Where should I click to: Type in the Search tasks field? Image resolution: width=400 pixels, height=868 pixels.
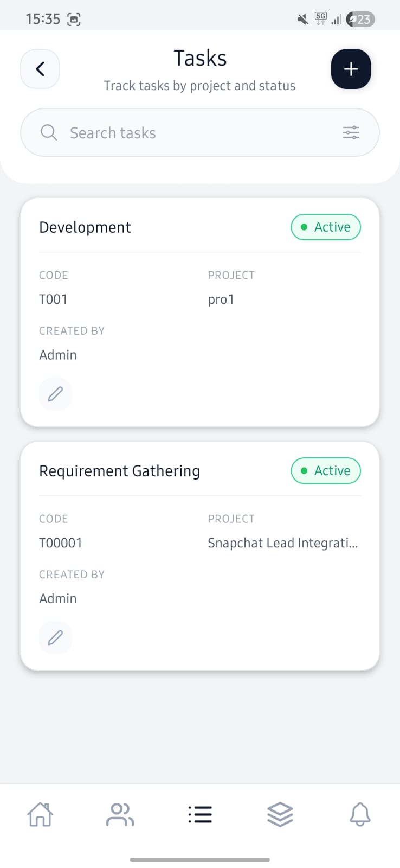pyautogui.click(x=195, y=133)
